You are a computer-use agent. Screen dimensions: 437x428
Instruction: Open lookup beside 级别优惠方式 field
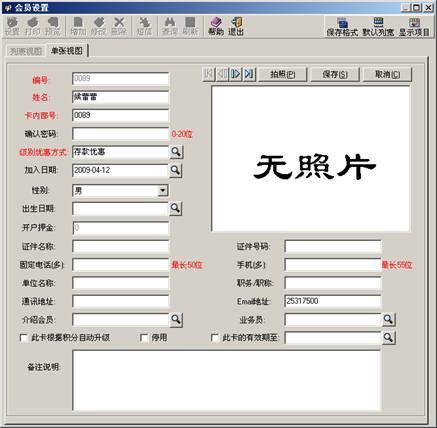coord(176,152)
